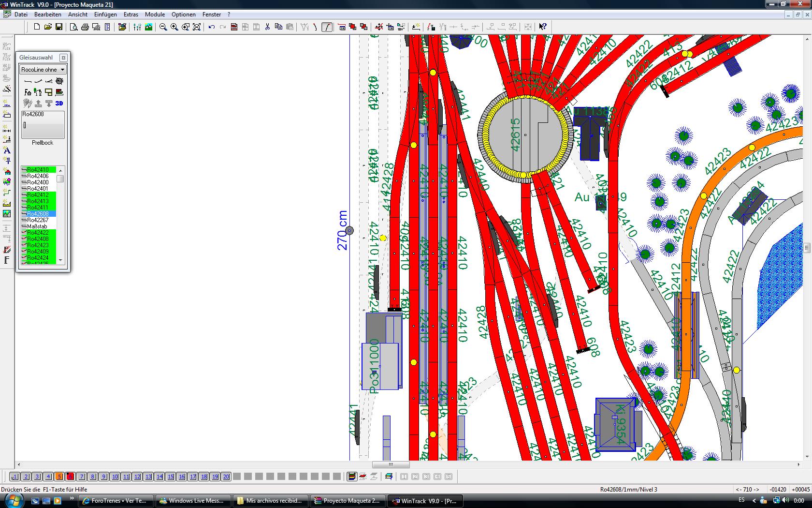812x508 pixels.
Task: Click the layer stack display icon
Action: coord(352,477)
